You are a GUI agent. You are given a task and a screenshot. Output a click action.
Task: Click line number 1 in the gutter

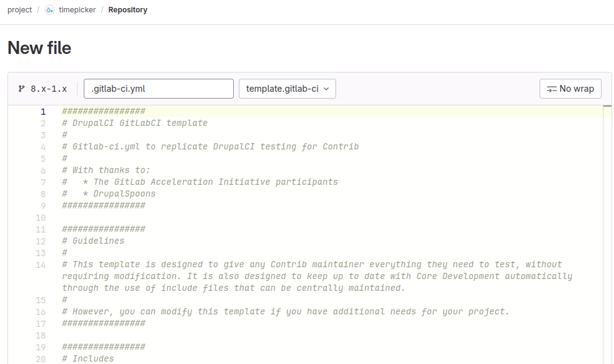[x=43, y=112]
